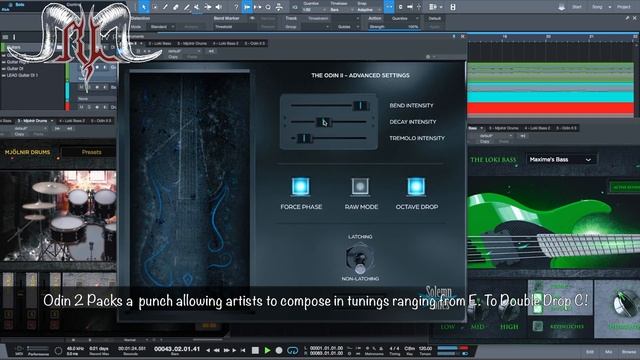
Task: Toggle the highlighted Snap button in toolbar
Action: pos(389,7)
